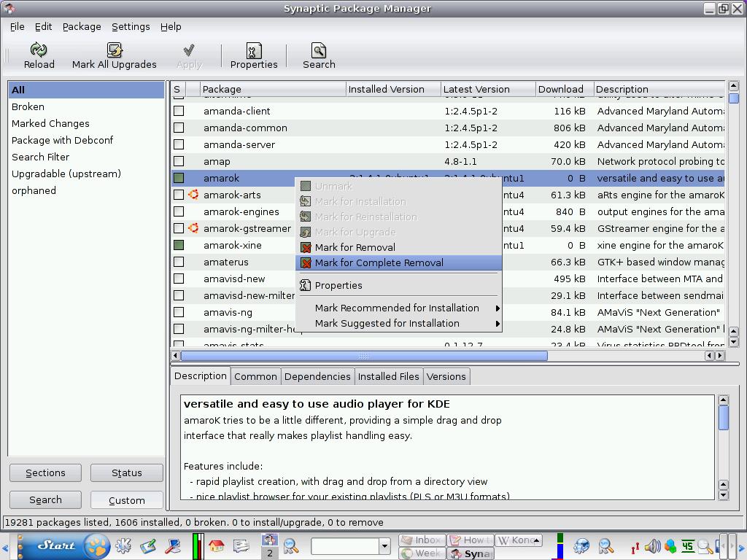
Task: Click the home folder icon in taskbar
Action: [x=216, y=545]
